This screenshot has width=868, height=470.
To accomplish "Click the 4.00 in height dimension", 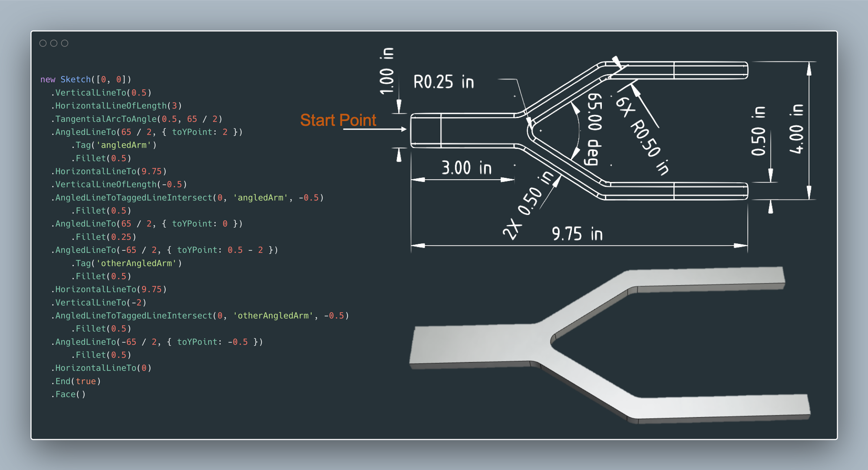I will pos(797,129).
